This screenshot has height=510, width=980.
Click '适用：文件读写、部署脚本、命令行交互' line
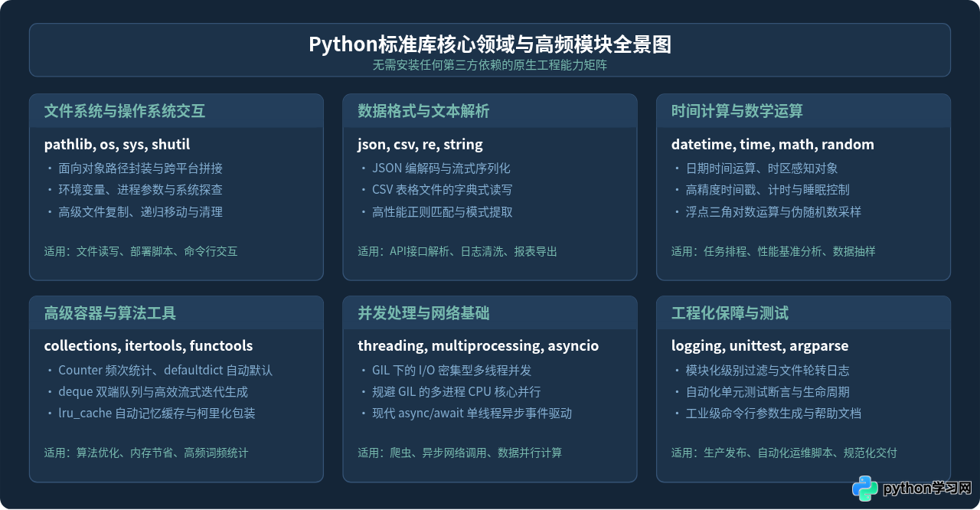tap(141, 251)
